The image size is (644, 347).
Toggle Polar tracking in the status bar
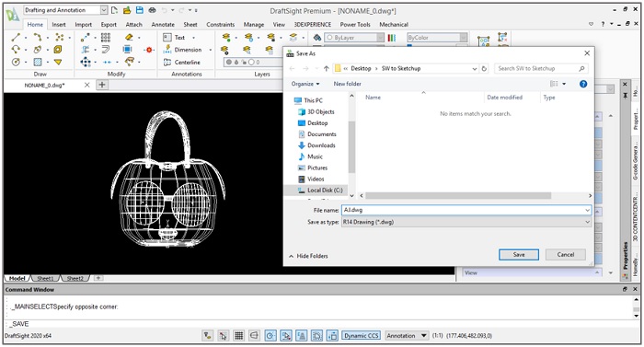coord(270,336)
